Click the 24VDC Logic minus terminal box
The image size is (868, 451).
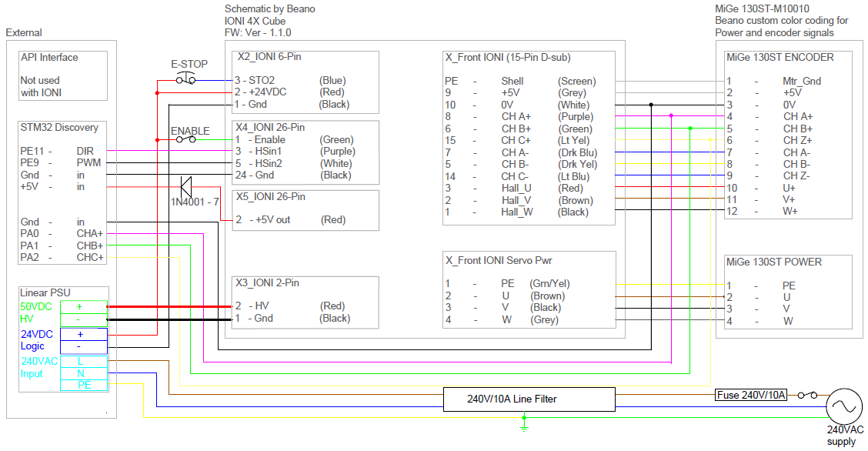click(84, 347)
